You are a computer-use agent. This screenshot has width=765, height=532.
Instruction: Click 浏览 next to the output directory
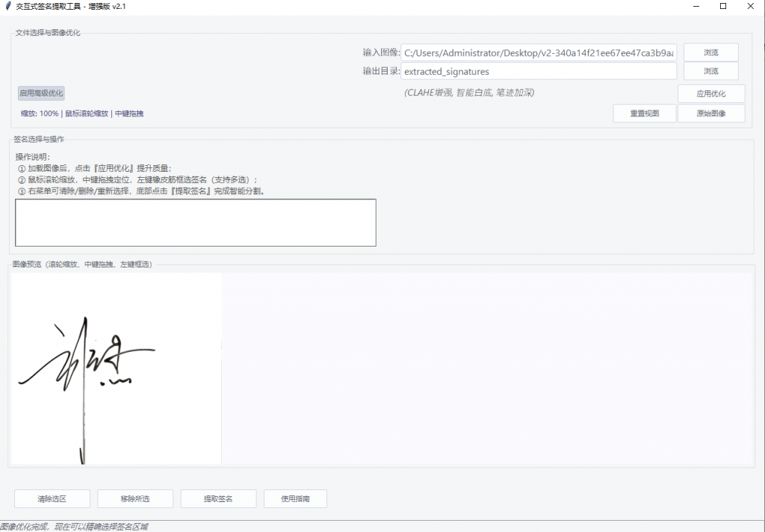pyautogui.click(x=710, y=71)
